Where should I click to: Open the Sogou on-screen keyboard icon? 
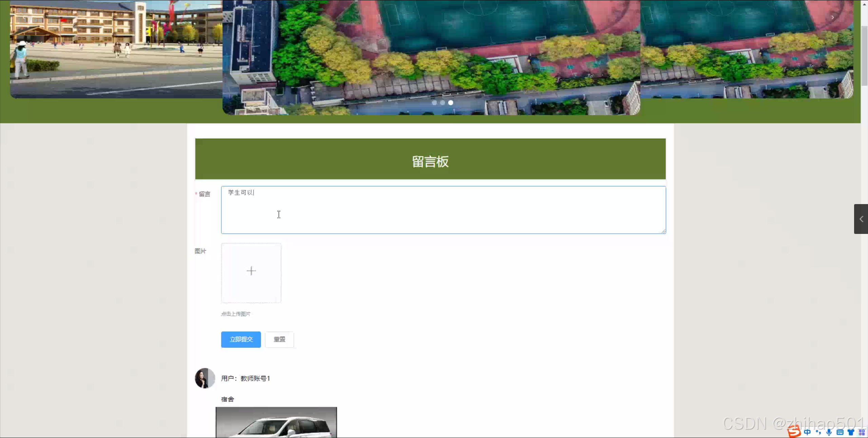[x=840, y=433]
